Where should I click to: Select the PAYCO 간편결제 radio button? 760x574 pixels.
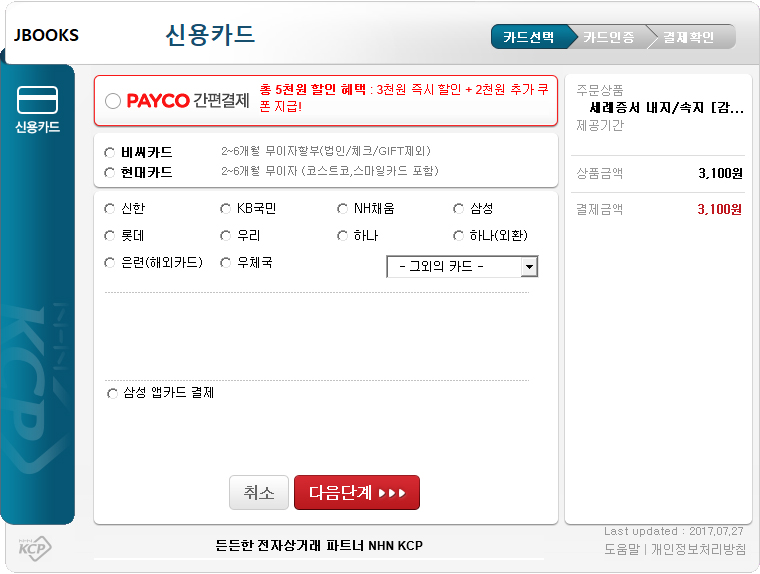(x=113, y=101)
